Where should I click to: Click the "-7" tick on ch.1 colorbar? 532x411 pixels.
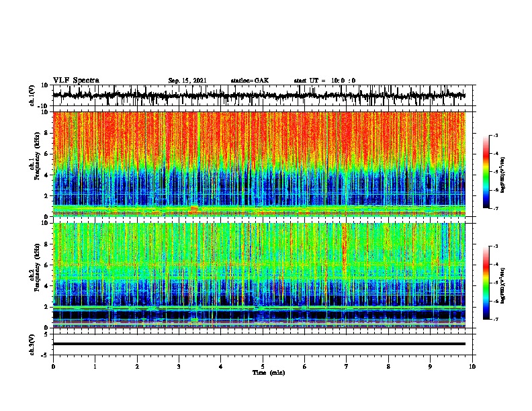pyautogui.click(x=495, y=208)
